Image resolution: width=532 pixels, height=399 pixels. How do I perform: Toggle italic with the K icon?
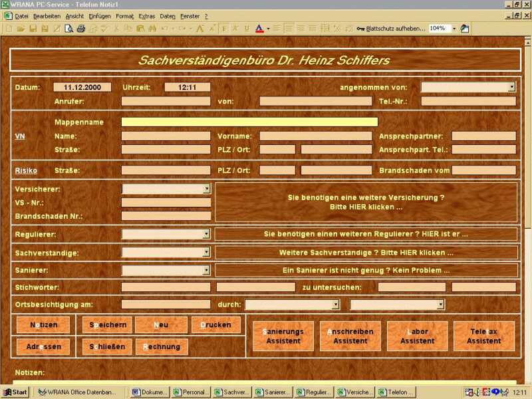click(235, 29)
